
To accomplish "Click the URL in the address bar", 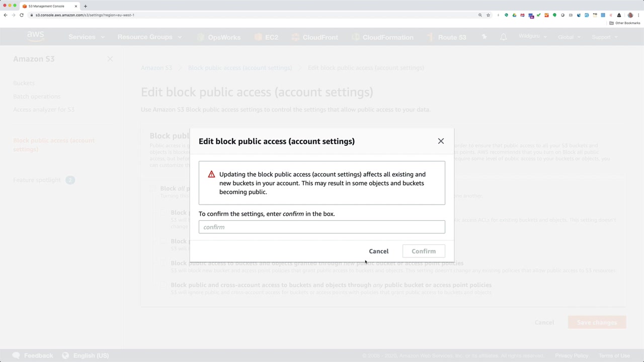I will [x=85, y=15].
